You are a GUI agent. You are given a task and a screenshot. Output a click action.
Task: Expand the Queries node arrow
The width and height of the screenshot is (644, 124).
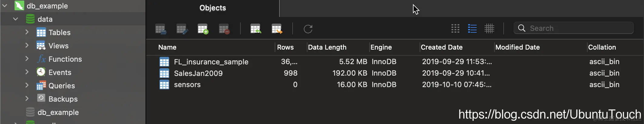point(27,85)
